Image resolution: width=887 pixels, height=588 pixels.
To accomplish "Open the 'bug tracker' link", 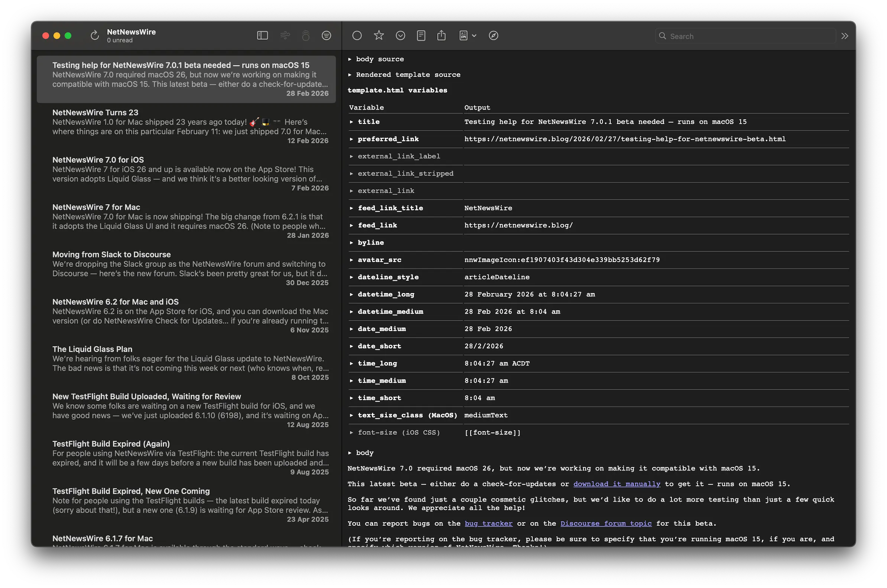I will [488, 523].
